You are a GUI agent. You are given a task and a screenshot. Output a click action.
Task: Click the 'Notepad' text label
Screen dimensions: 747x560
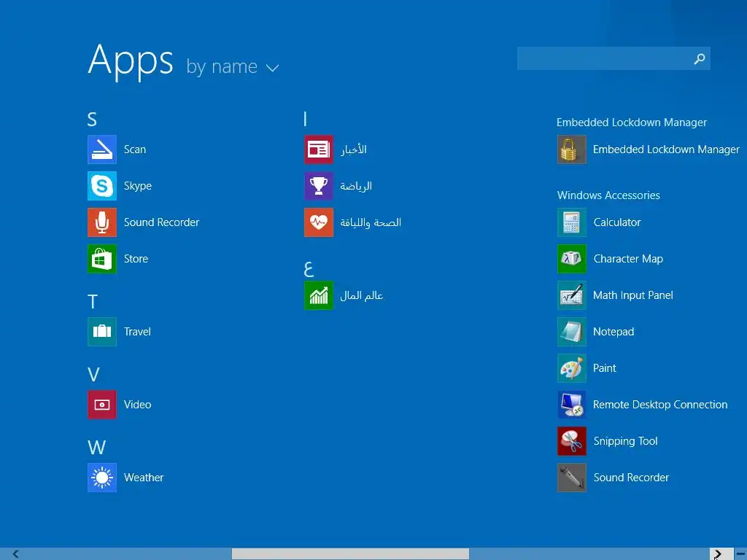click(614, 332)
